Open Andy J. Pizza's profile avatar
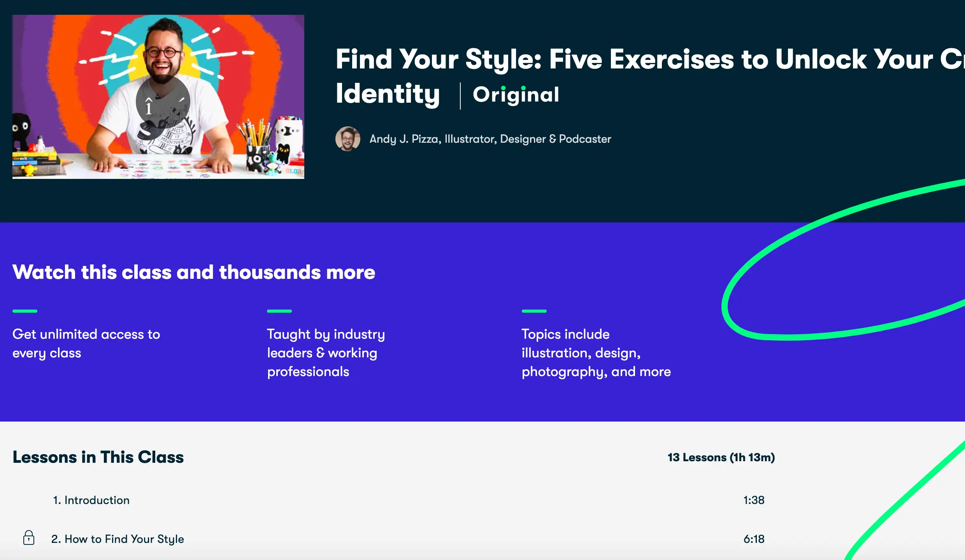Image resolution: width=965 pixels, height=560 pixels. coord(347,139)
